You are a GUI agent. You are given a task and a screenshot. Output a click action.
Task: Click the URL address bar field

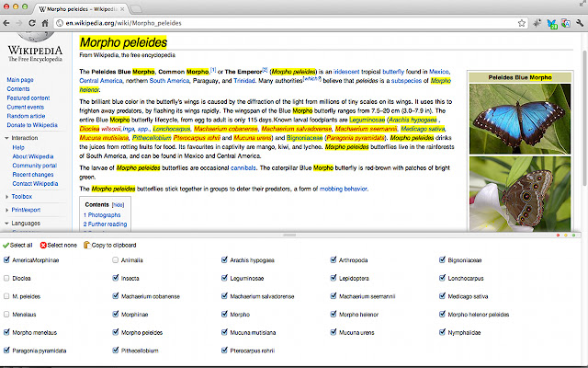288,23
